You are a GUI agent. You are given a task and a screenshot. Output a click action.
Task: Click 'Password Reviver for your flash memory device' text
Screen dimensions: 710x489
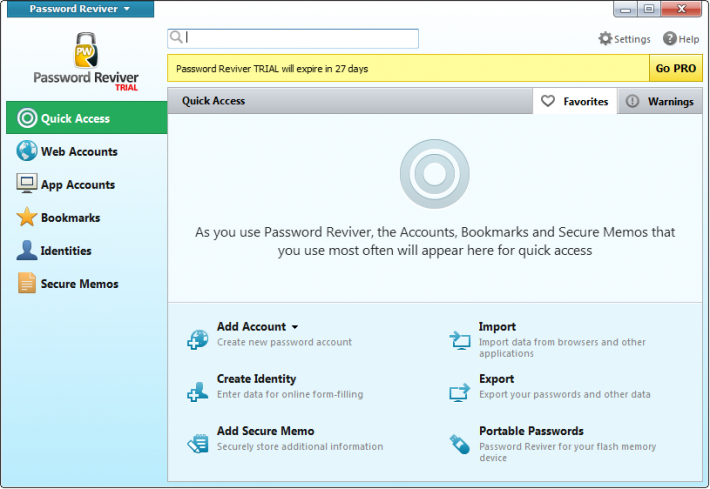[x=567, y=451]
